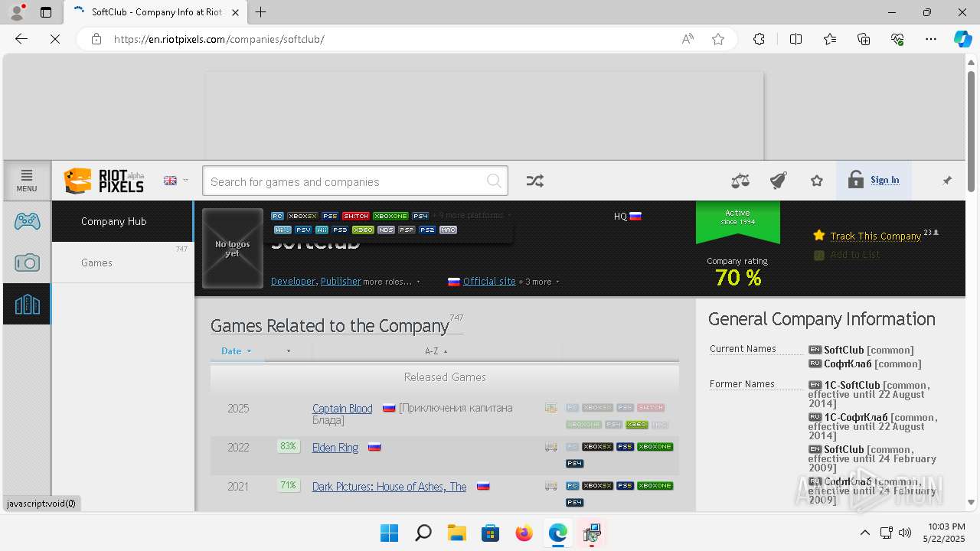Click the PSV platform badge
Screen dimensions: 980x551
click(x=303, y=230)
